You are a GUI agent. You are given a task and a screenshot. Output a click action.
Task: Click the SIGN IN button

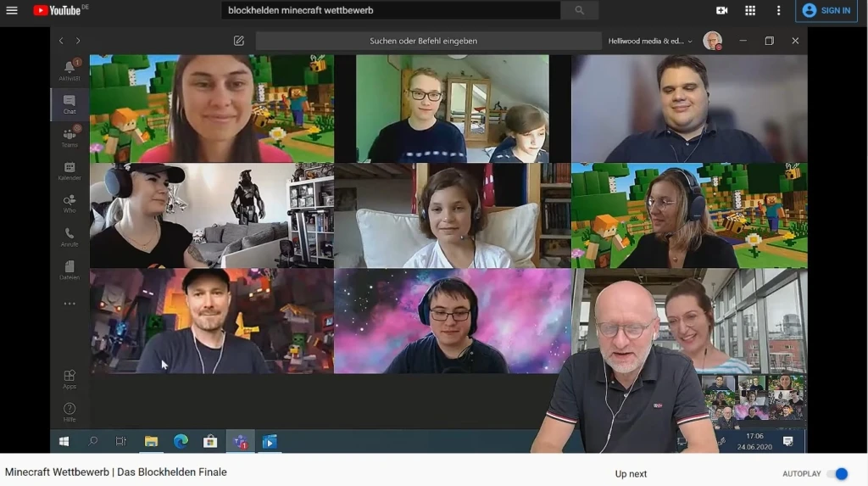click(x=826, y=10)
